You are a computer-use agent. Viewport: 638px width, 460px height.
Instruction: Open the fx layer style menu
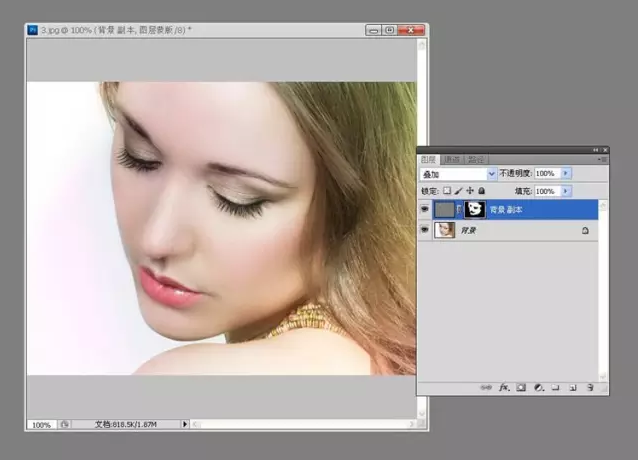504,387
